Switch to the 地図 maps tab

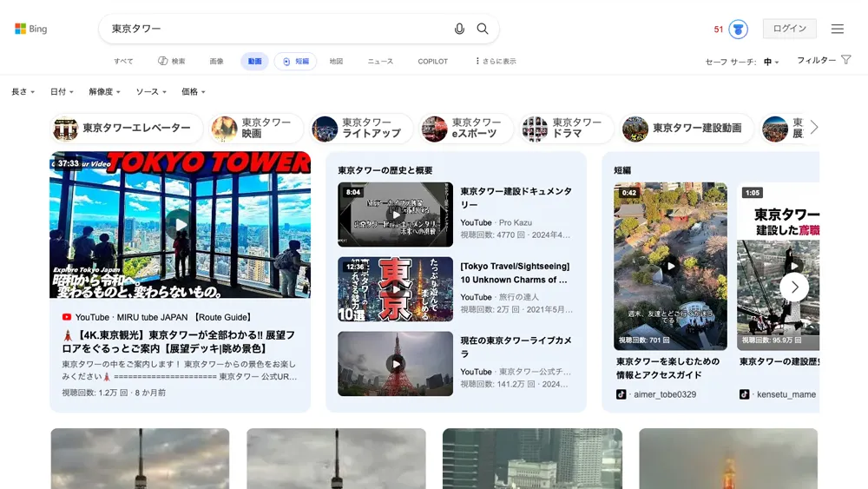pos(336,62)
